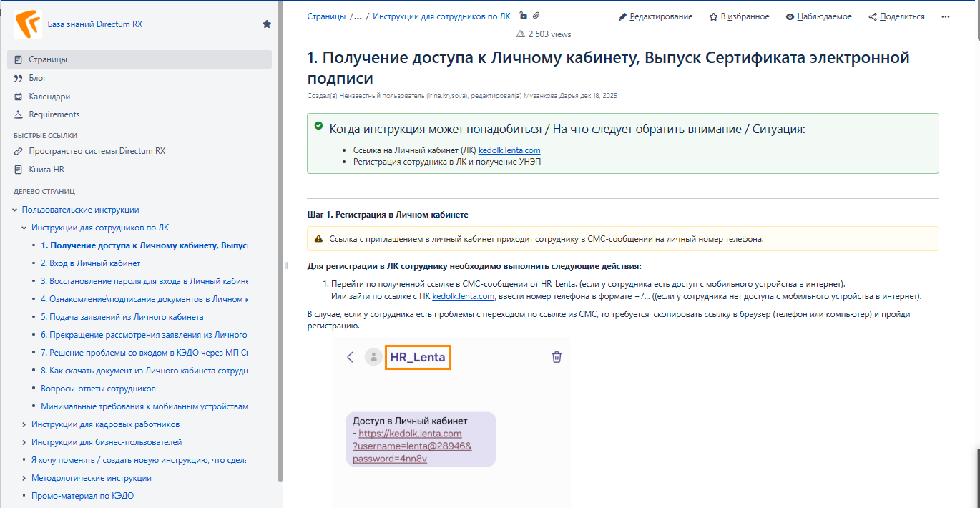Viewport: 980px width, 508px height.
Task: Click the page restrictions unlocked padlock icon
Action: (x=523, y=16)
